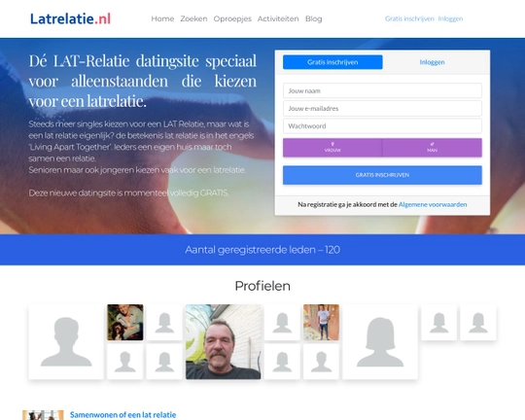This screenshot has height=420, width=525.
Task: Select the Gratis inschrijven form tab
Action: tap(332, 62)
